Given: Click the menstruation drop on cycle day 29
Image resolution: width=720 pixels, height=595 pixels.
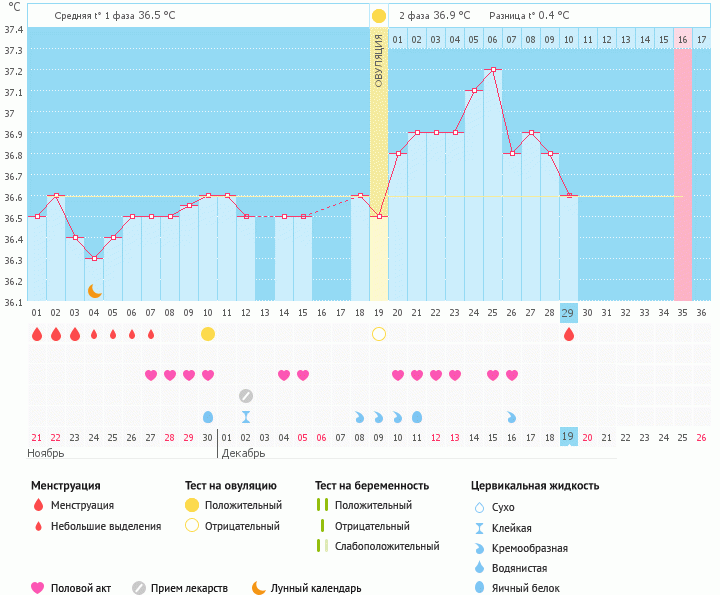Looking at the screenshot, I should [569, 334].
